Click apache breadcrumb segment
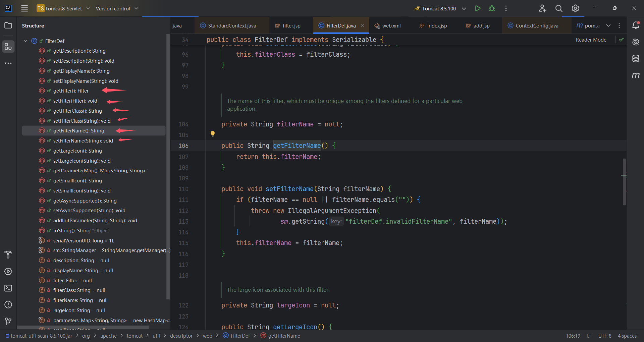 pos(109,336)
